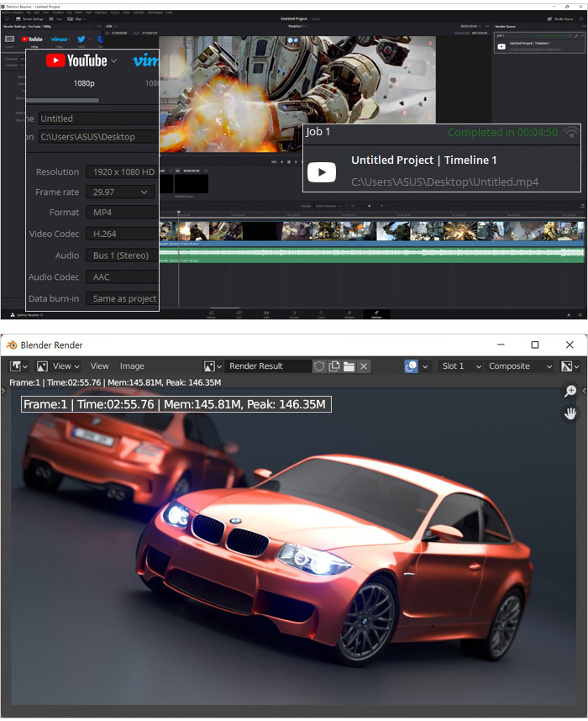Expand Blender left toolbar arrow
The image size is (588, 721).
point(3,391)
